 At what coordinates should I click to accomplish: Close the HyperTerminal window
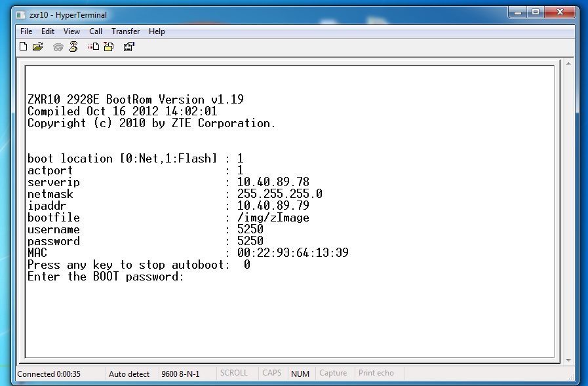560,12
